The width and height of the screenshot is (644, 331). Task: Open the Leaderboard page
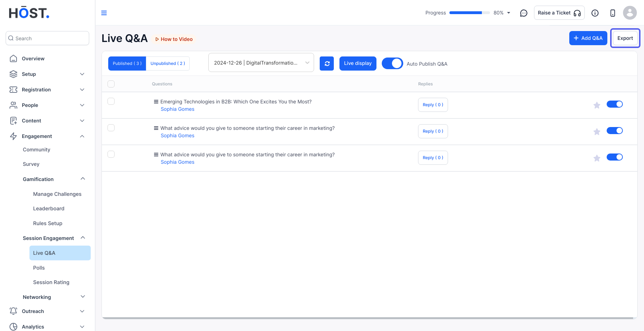[49, 209]
